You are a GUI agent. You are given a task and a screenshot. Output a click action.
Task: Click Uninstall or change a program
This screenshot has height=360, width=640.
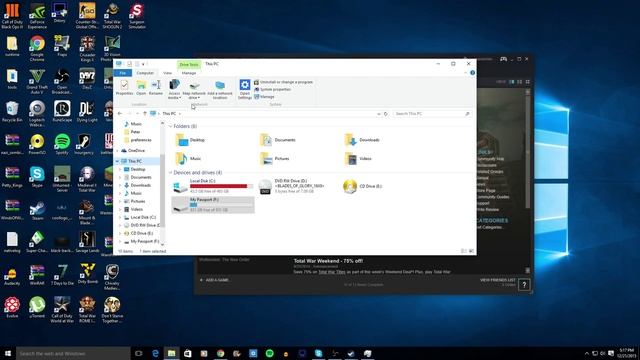click(283, 82)
